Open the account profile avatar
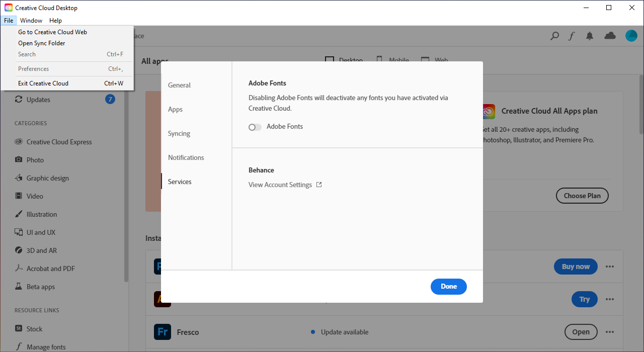This screenshot has width=644, height=352. pos(631,36)
